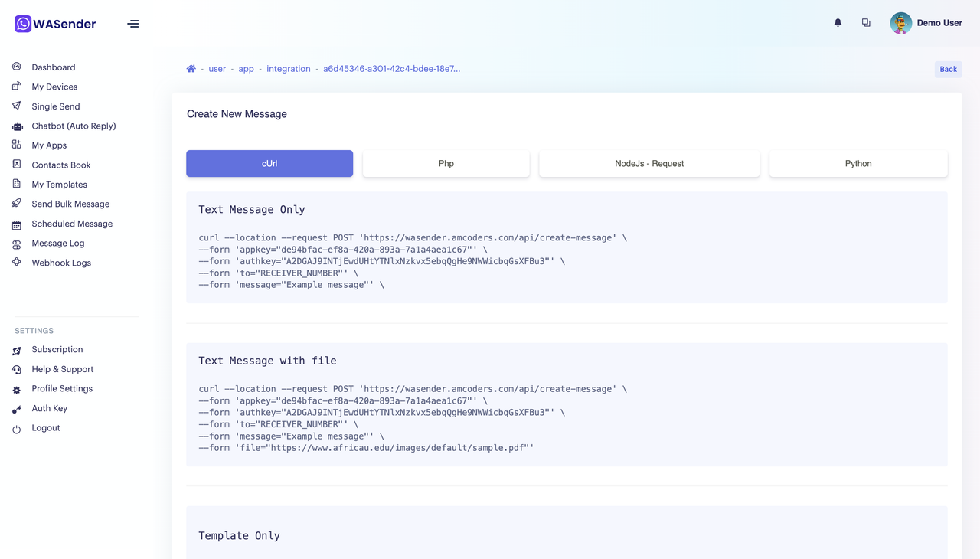
Task: Click the My Templates document icon
Action: pyautogui.click(x=17, y=184)
